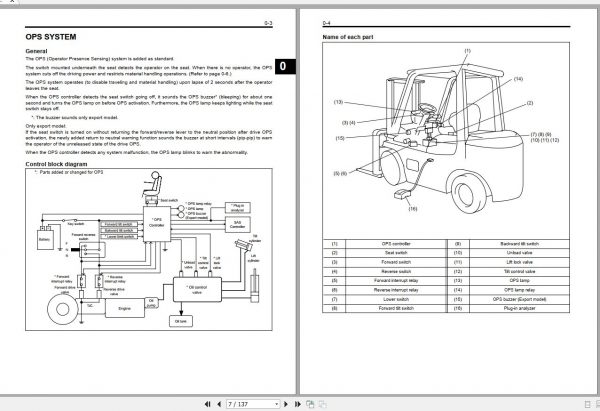Click the "OPS SYSTEM" heading
The width and height of the screenshot is (600, 411).
pyautogui.click(x=51, y=37)
